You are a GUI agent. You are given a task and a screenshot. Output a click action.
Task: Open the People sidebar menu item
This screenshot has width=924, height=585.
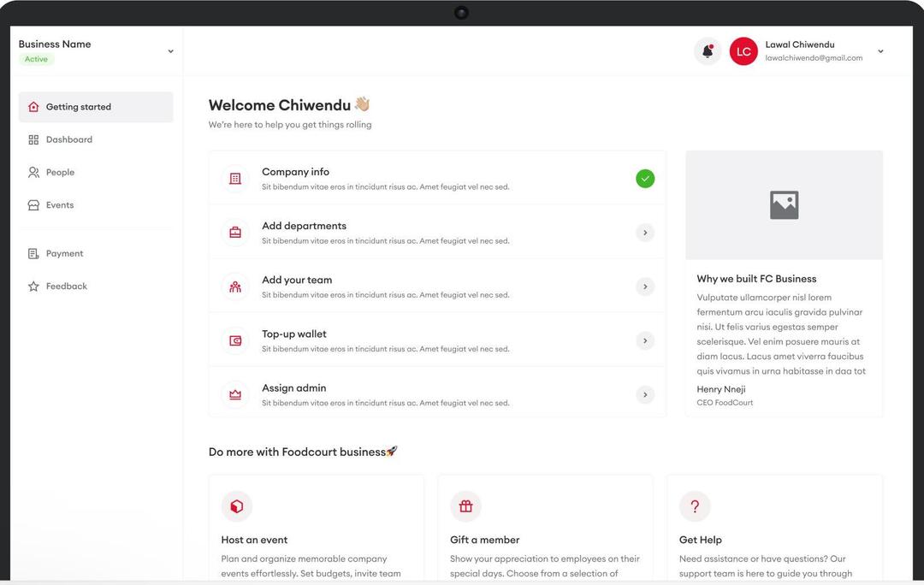coord(60,172)
